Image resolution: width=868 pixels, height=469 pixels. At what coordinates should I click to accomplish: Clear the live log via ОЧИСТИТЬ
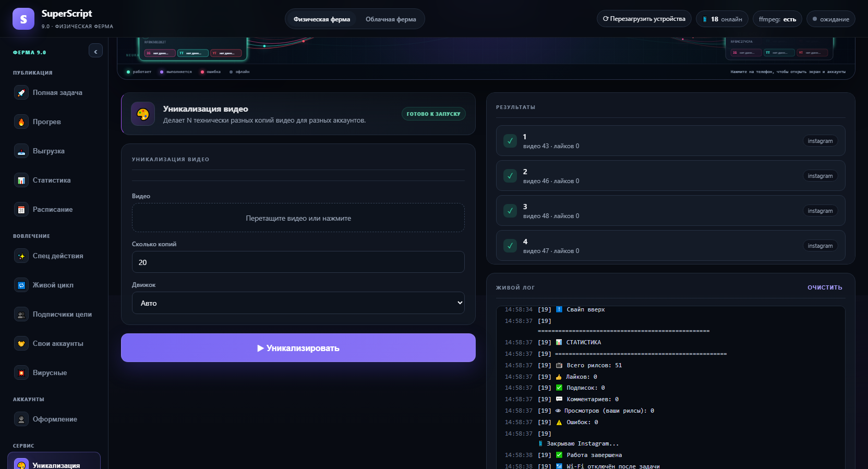tap(825, 287)
